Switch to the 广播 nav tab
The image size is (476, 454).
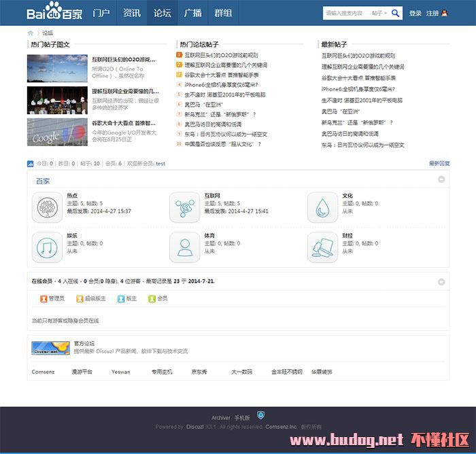point(192,13)
